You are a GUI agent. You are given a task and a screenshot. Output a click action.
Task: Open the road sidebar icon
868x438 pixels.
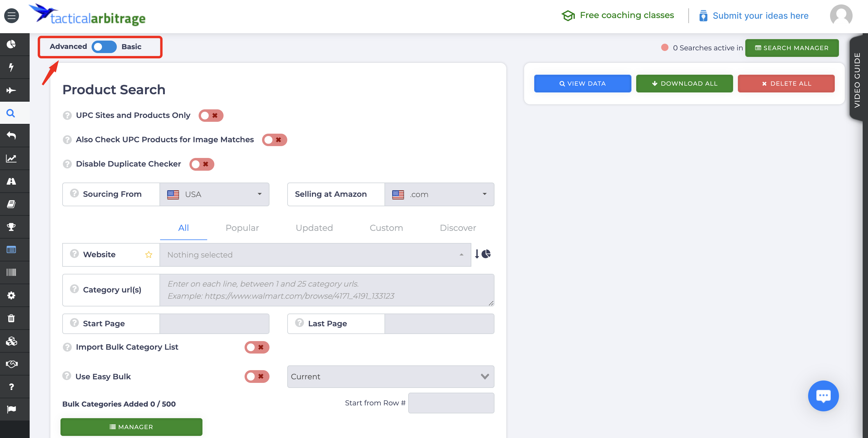tap(12, 181)
